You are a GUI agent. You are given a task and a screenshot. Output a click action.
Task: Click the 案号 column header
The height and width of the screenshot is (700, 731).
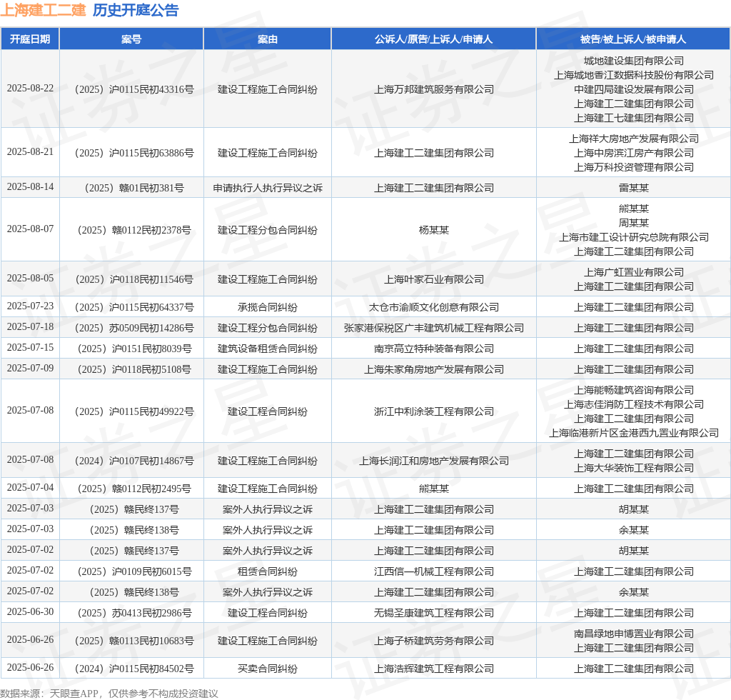[x=131, y=39]
